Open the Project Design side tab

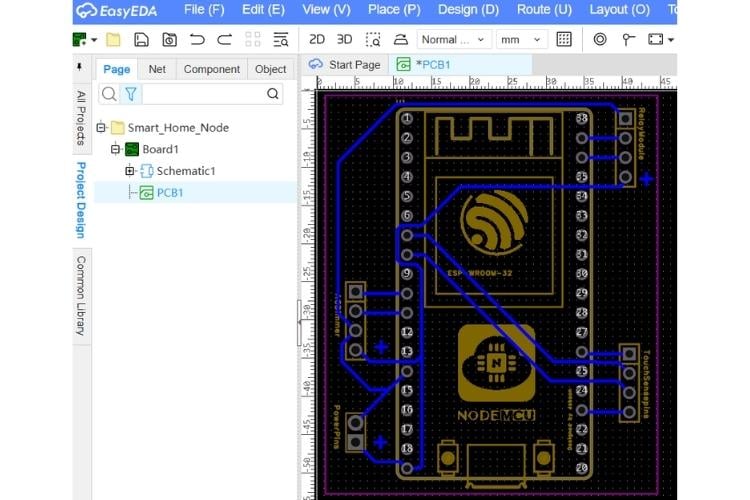pos(81,200)
